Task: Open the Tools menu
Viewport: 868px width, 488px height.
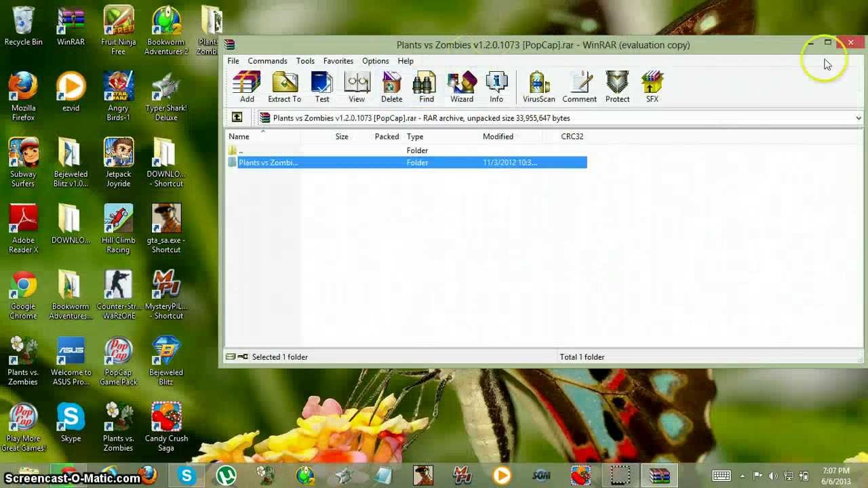Action: click(305, 61)
